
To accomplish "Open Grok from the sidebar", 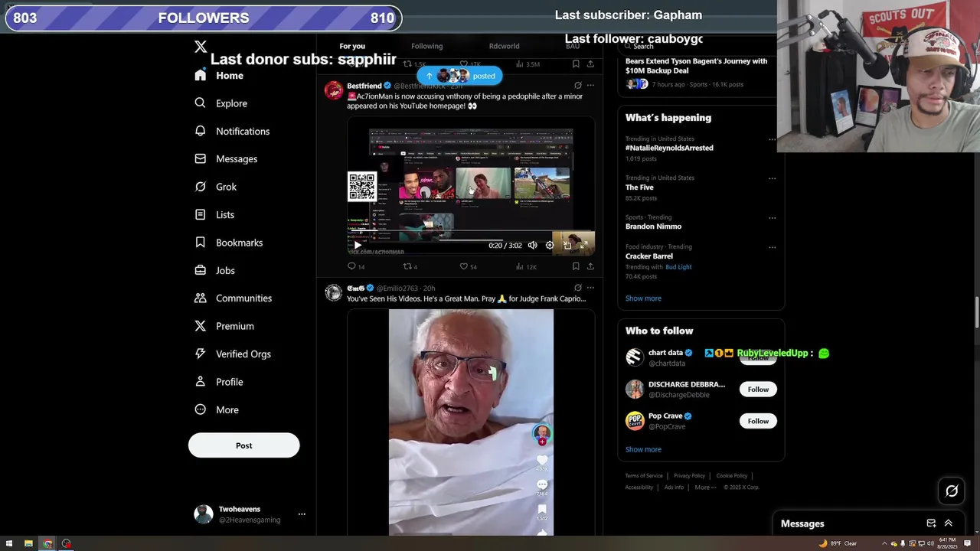I will pyautogui.click(x=216, y=187).
